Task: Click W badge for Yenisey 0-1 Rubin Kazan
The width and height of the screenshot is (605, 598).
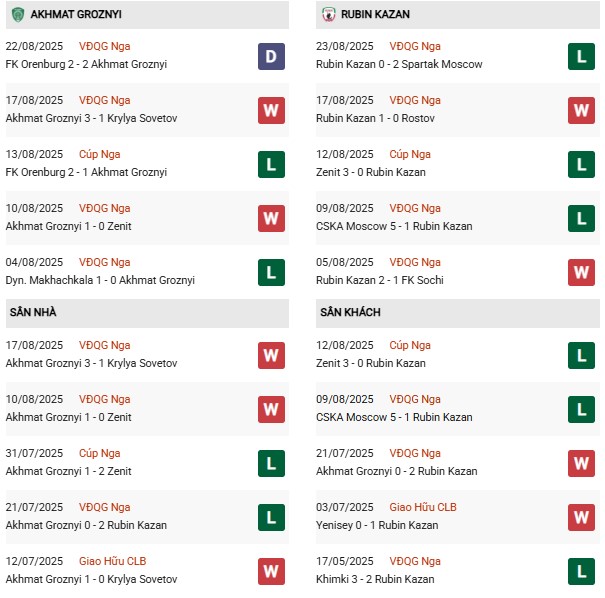Action: [581, 516]
